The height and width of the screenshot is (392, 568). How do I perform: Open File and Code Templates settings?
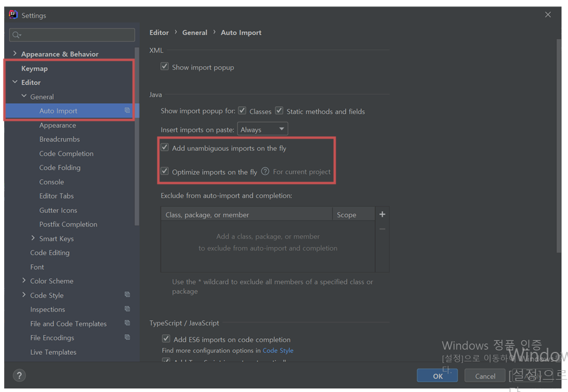tap(68, 324)
